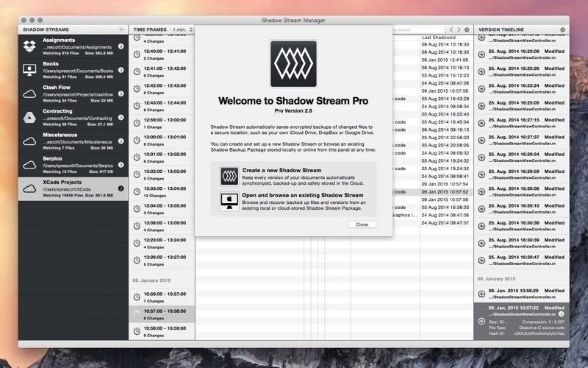
Task: Go forward with the right arrow
Action: click(x=459, y=29)
